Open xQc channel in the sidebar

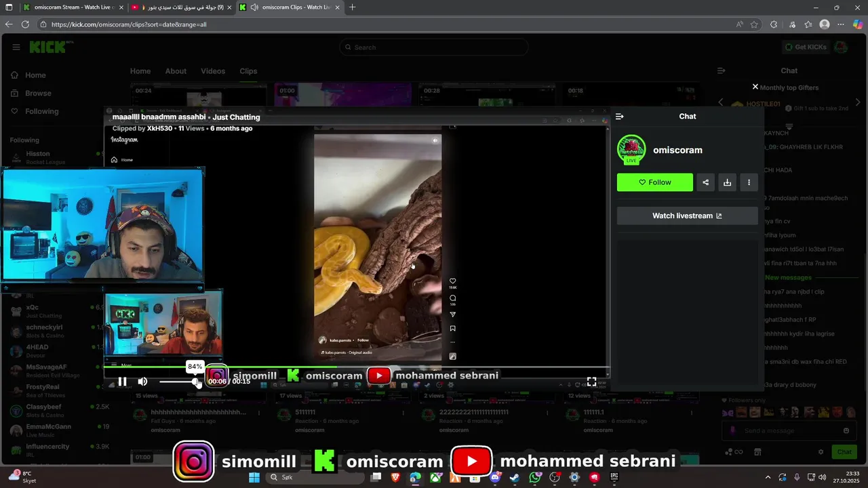[x=58, y=311]
